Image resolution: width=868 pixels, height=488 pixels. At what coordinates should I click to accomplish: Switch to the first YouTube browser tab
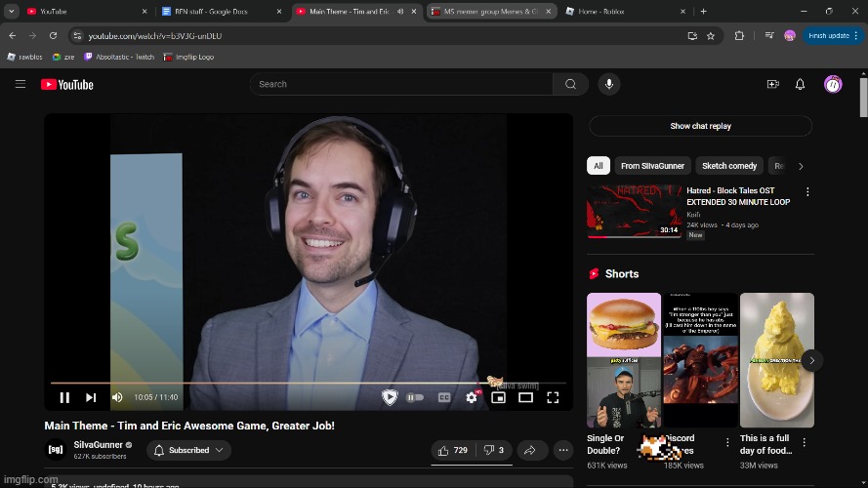point(89,11)
